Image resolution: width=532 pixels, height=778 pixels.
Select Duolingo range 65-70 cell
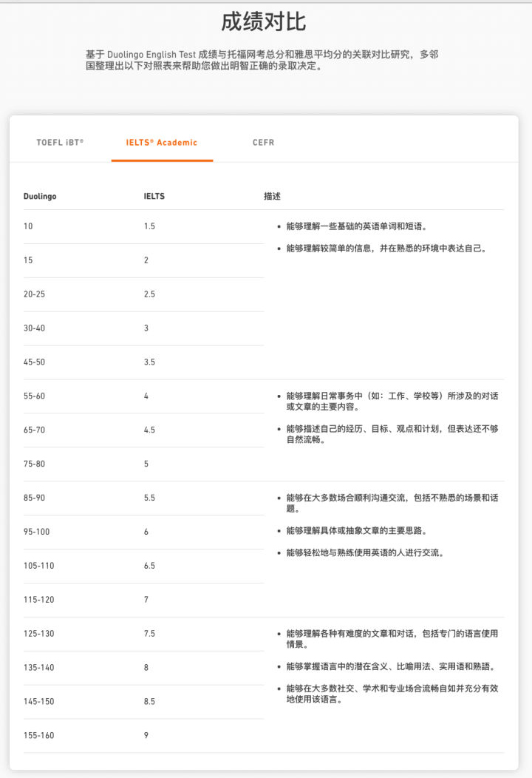click(x=34, y=430)
